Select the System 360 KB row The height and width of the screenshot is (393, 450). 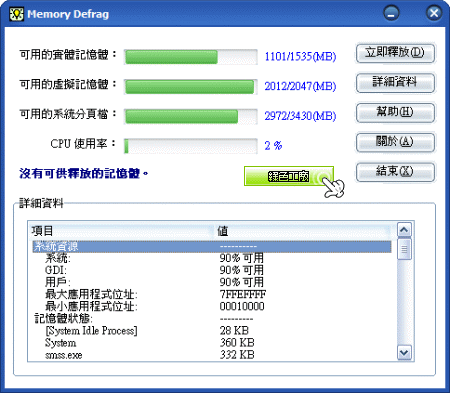212,343
